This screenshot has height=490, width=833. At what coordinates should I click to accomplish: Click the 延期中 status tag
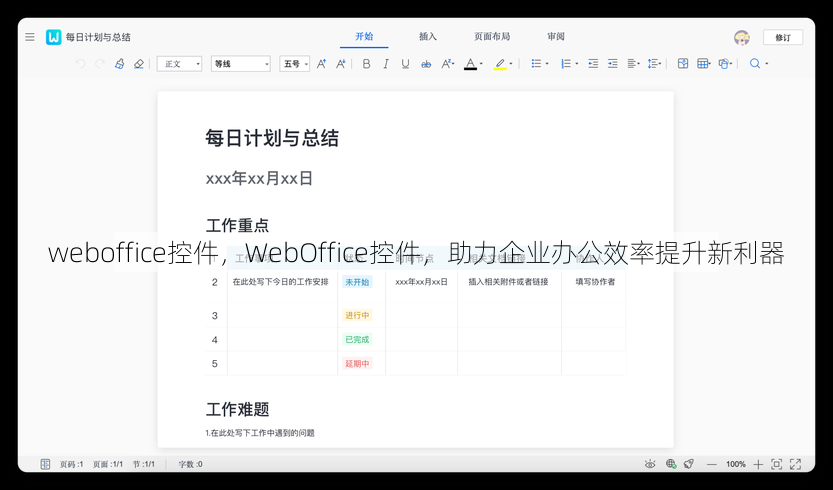tap(357, 364)
